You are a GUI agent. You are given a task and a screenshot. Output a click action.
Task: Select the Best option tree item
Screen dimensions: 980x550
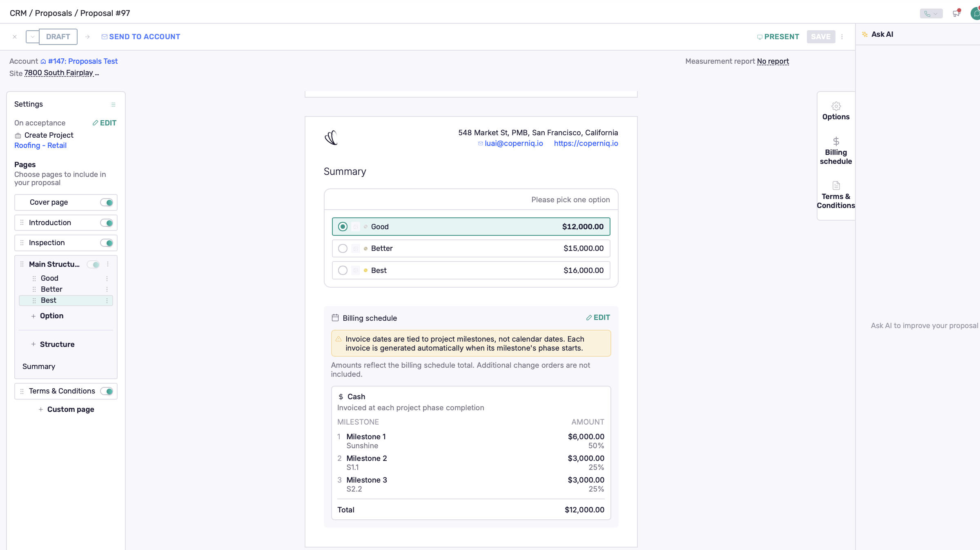[x=66, y=300]
